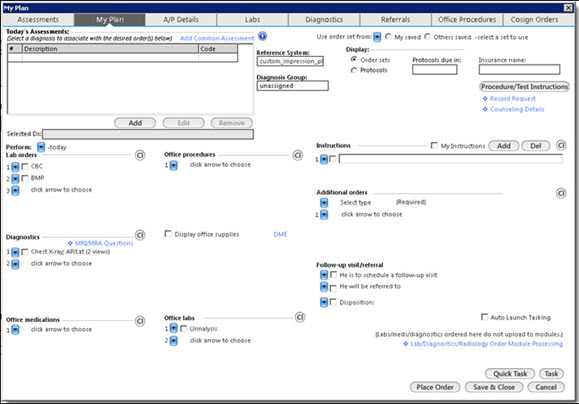
Task: Open the MRI/MRA Questions link
Action: point(104,243)
